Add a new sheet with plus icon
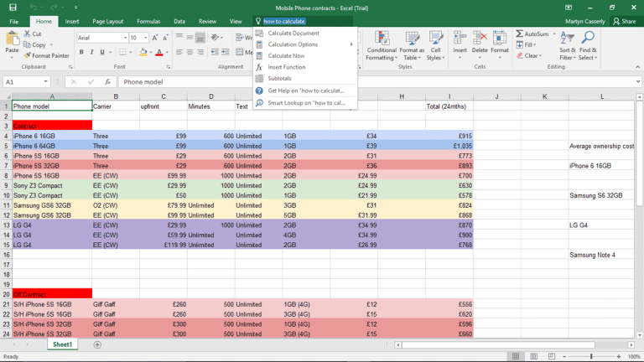Image resolution: width=644 pixels, height=362 pixels. click(x=97, y=344)
